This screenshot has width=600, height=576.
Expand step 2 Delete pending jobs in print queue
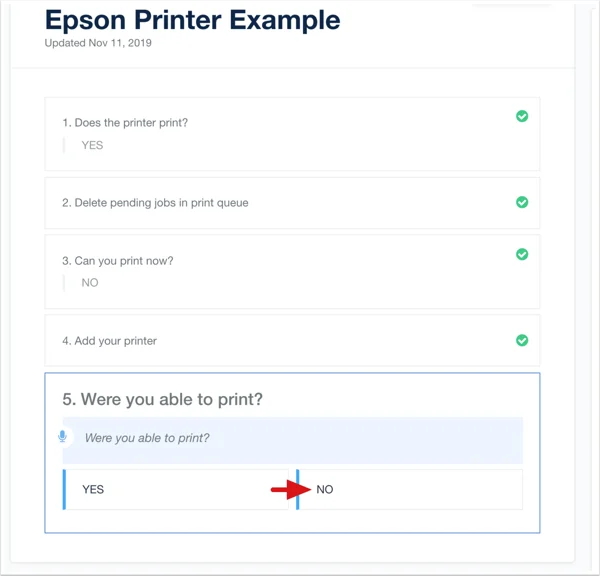click(292, 203)
